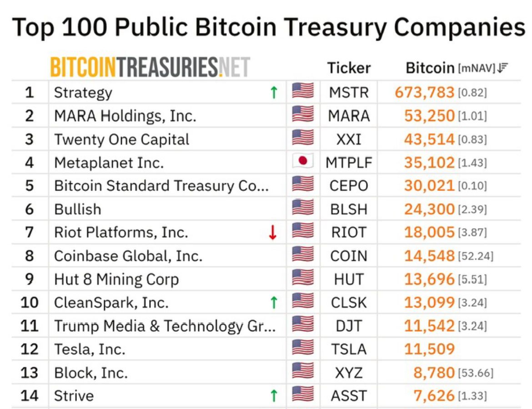Click the 673,783 Bitcoin holdings value
The image size is (532, 409).
pos(424,93)
